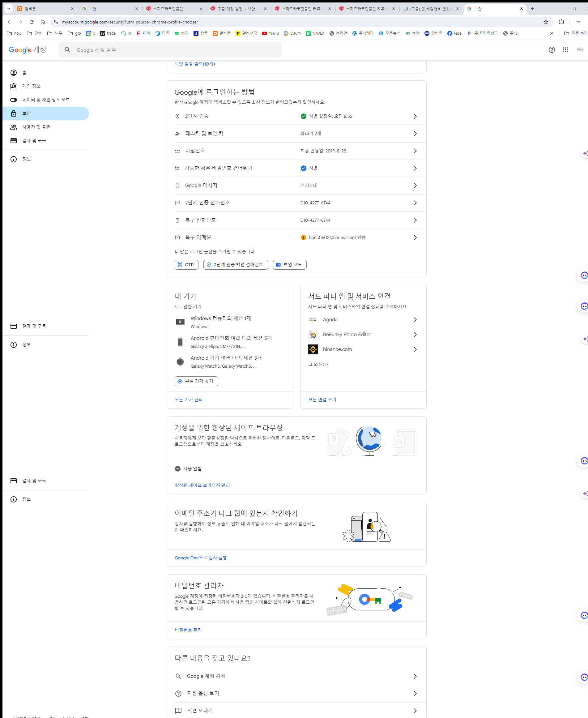Switch to the 스파르타코딩클럽 커뮤니 tab

point(303,9)
